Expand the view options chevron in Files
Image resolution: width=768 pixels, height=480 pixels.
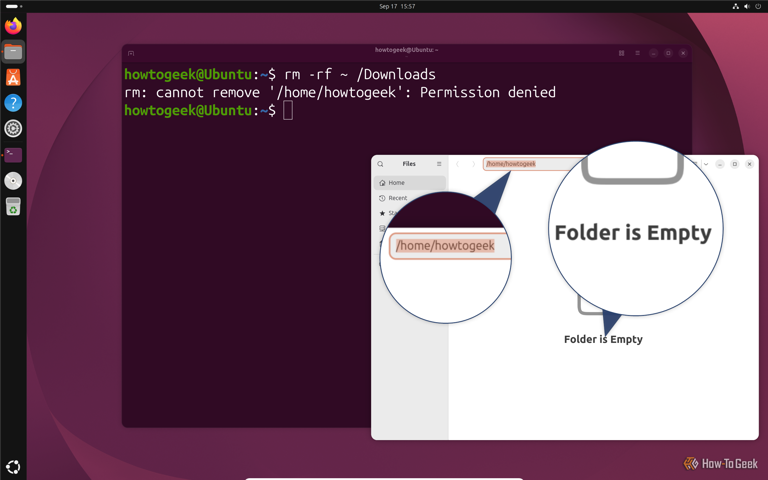click(706, 164)
